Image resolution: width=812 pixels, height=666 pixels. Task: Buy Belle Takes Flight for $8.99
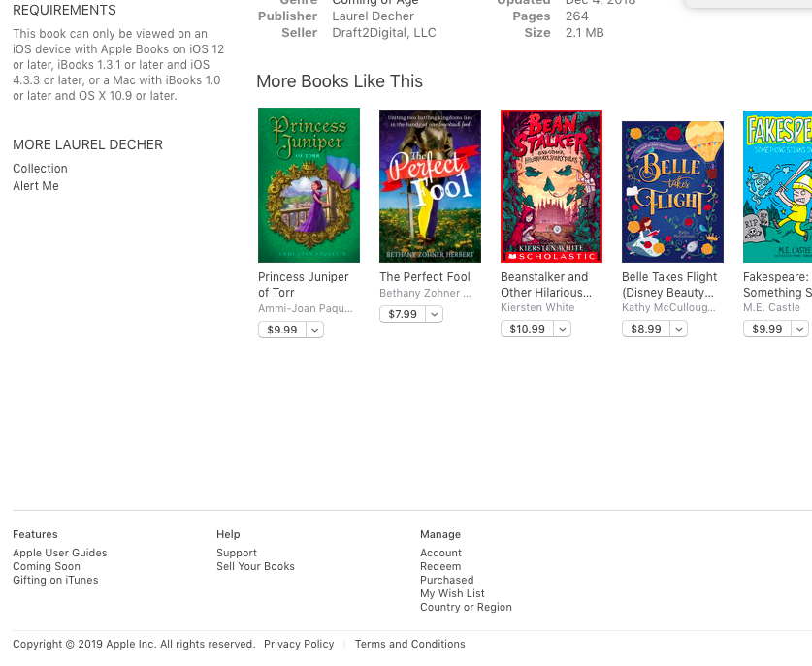pyautogui.click(x=646, y=329)
